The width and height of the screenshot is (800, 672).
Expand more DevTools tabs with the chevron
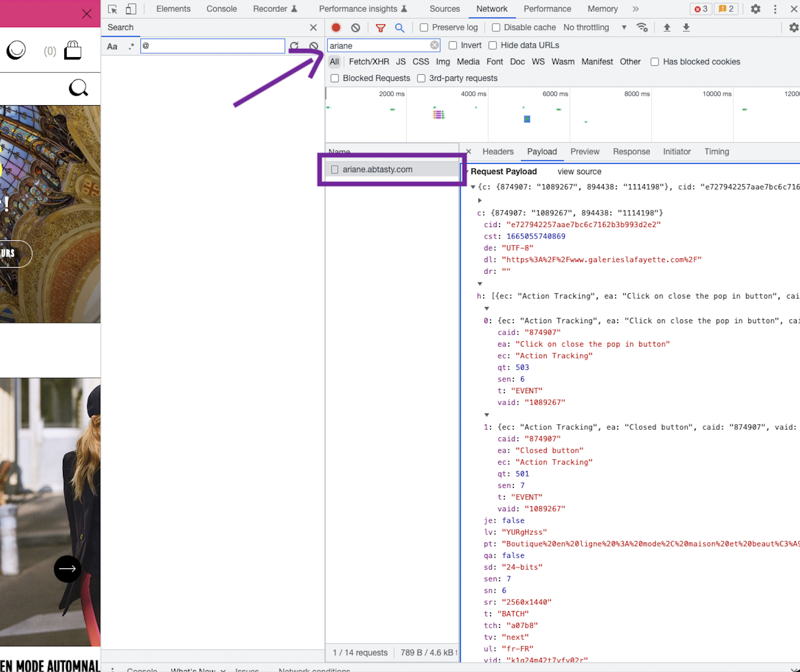pos(635,9)
